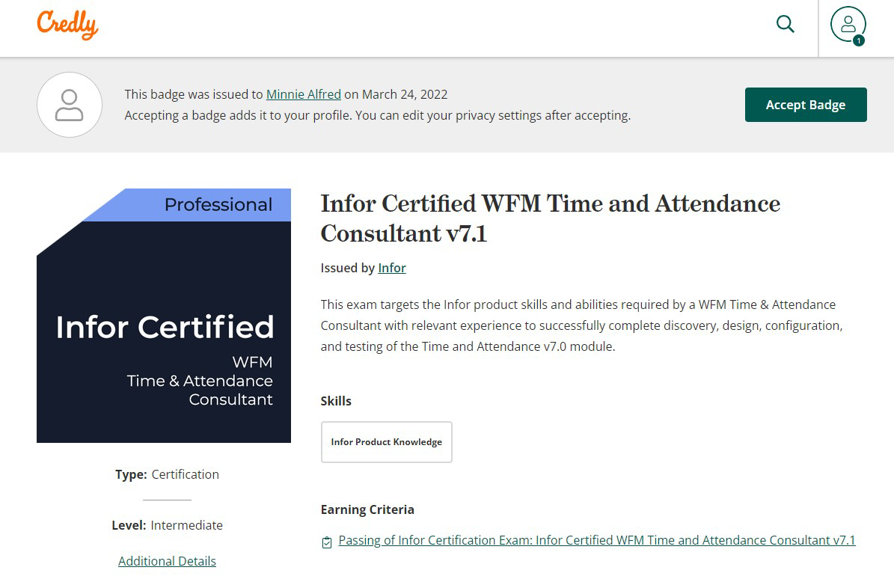
Task: Open Minnie Alfred's profile link
Action: coord(303,94)
